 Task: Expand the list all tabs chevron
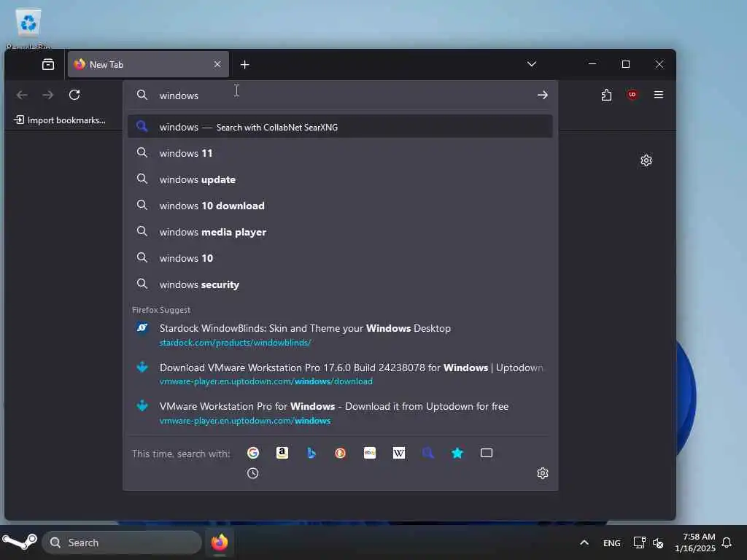[532, 64]
